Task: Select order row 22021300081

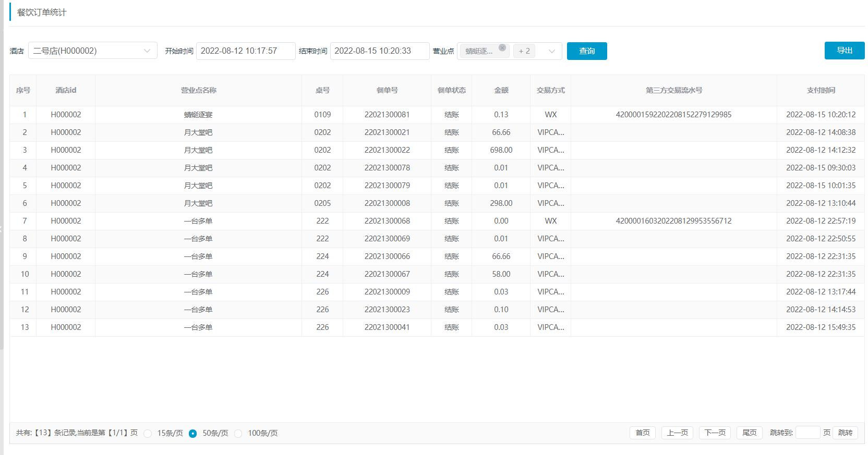Action: (x=387, y=115)
